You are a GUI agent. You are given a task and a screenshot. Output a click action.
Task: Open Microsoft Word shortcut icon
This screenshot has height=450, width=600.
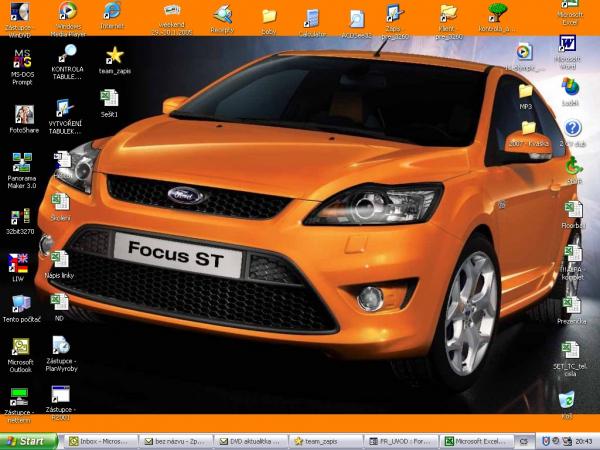pyautogui.click(x=569, y=44)
